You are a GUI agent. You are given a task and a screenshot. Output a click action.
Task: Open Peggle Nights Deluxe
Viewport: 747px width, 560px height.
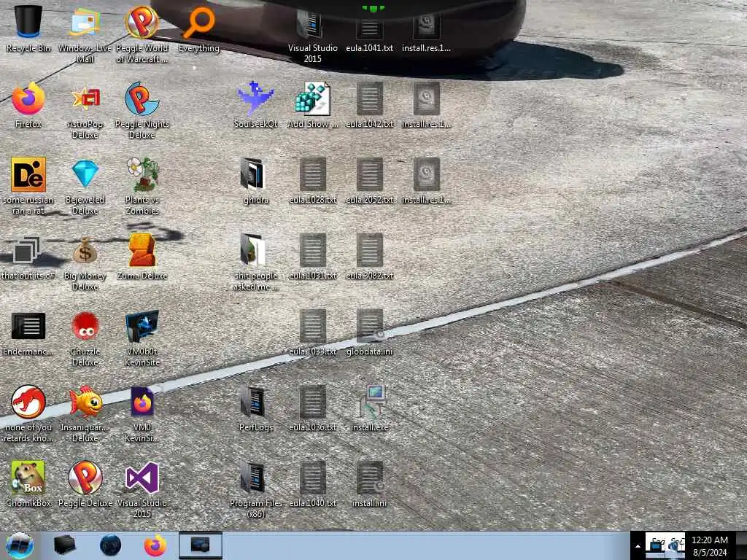[x=142, y=111]
